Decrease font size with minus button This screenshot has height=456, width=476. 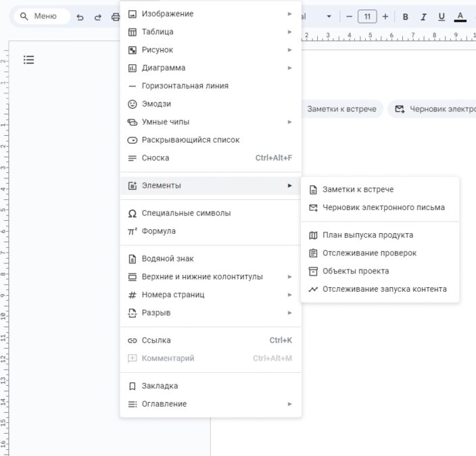[349, 17]
